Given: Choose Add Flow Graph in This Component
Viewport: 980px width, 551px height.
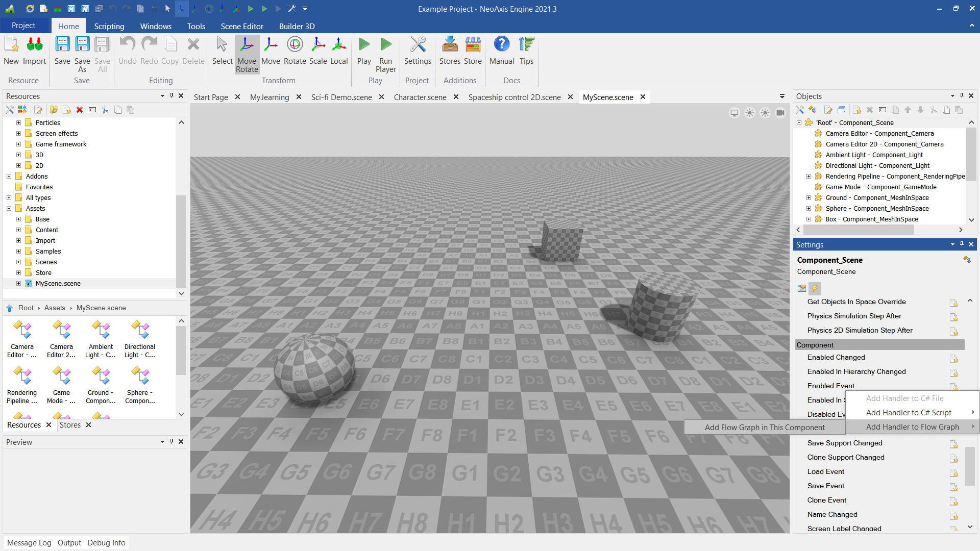Looking at the screenshot, I should (x=764, y=428).
